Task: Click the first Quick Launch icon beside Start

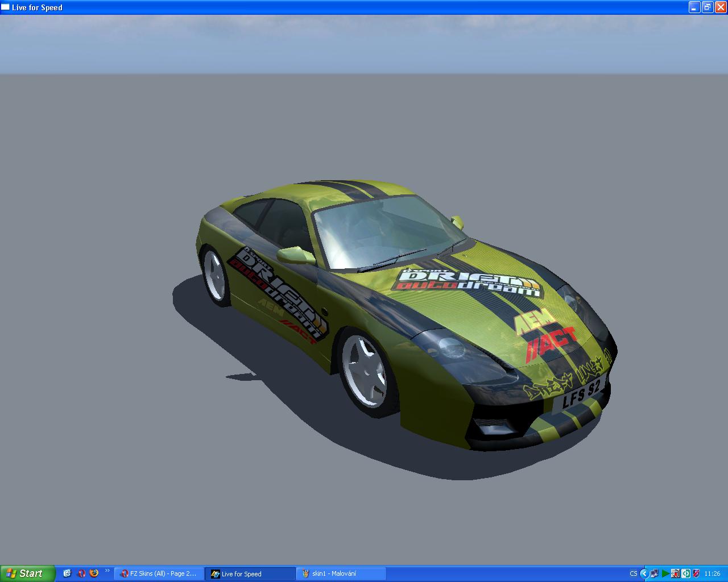Action: tap(67, 573)
